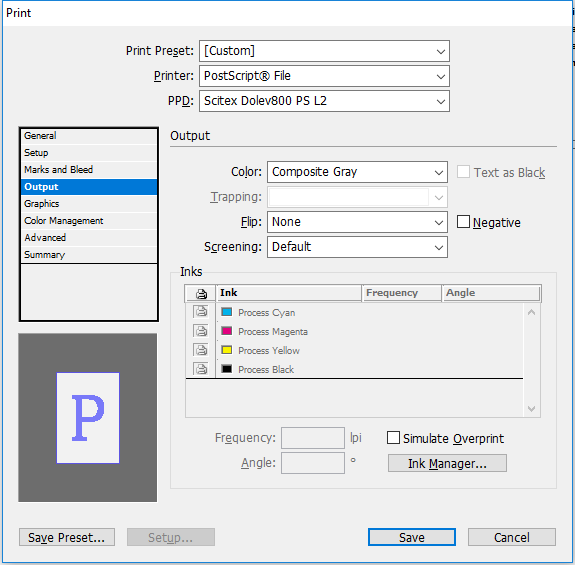Toggle print icon for Process Black ink

(201, 368)
